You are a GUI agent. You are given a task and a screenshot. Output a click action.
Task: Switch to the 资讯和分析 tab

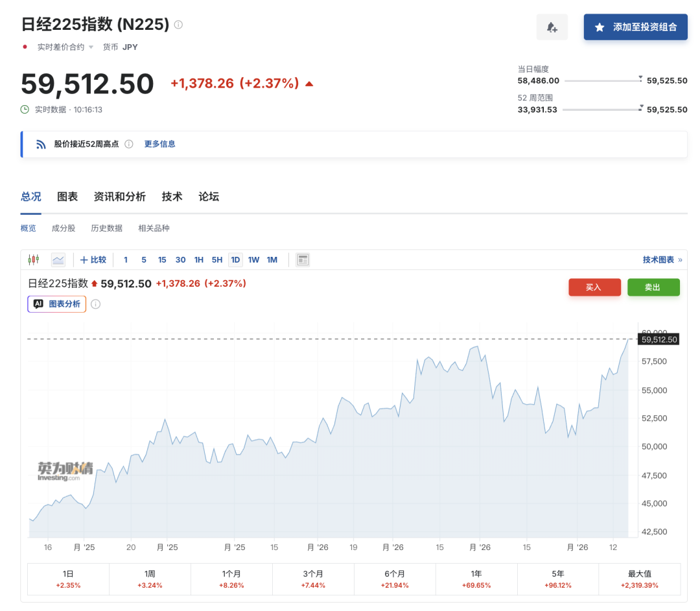(x=119, y=197)
